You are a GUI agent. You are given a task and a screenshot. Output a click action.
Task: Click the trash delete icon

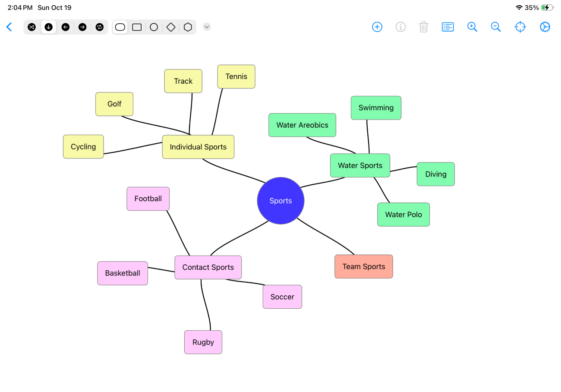tap(424, 27)
